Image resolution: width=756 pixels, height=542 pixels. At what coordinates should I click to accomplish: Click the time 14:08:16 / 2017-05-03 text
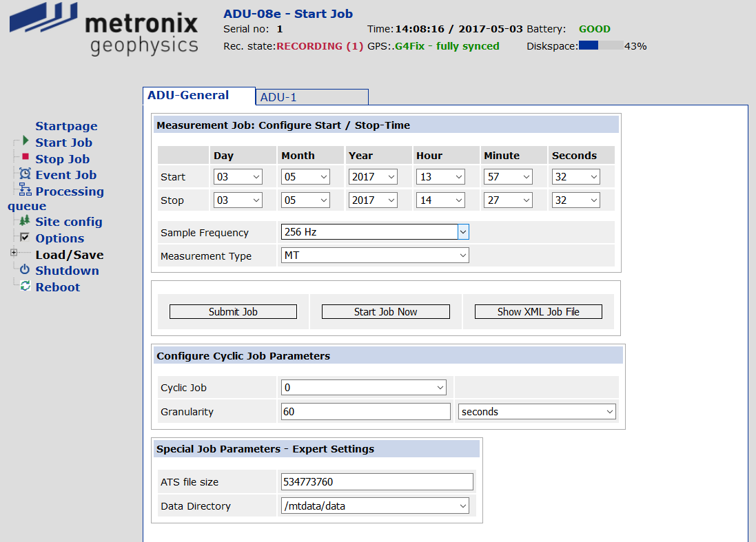pos(459,29)
